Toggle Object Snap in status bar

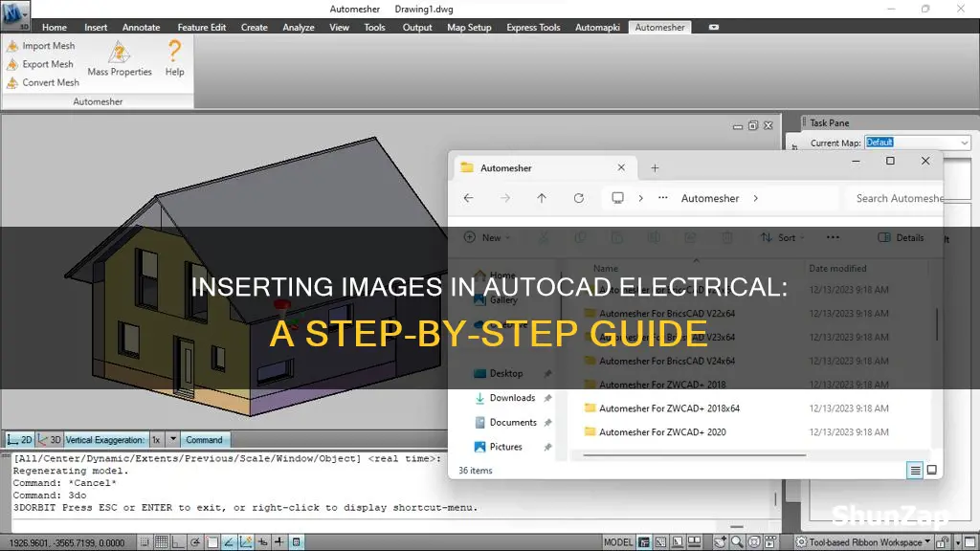coord(212,542)
